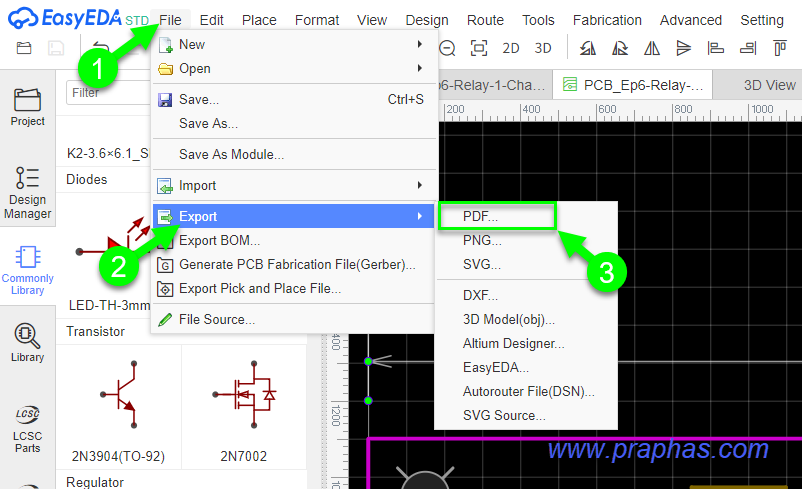Switch to the 3D View tab
Viewport: 802px width, 489px height.
(x=759, y=85)
